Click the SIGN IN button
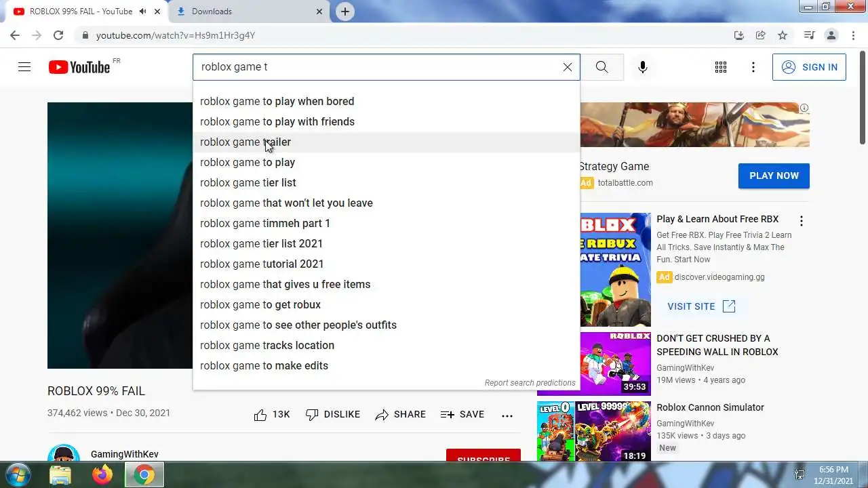This screenshot has width=868, height=488. [809, 67]
